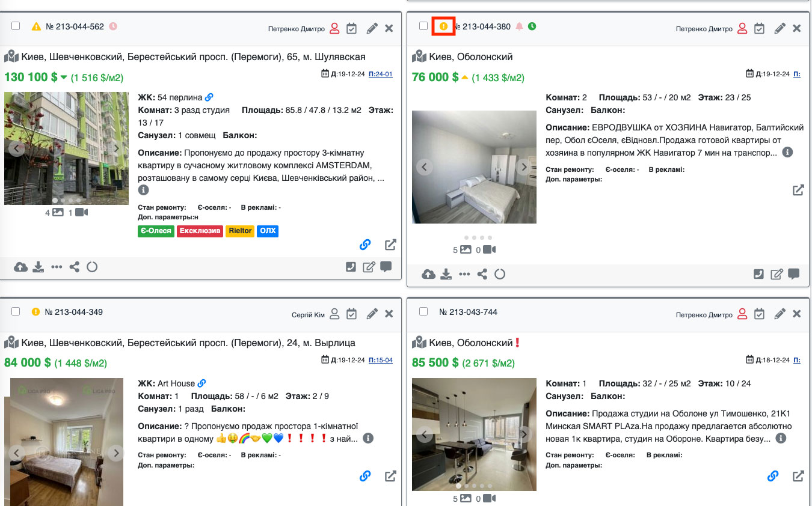Viewport: 812px width, 506px height.
Task: Click the blue ОЛХ tag
Action: (268, 231)
